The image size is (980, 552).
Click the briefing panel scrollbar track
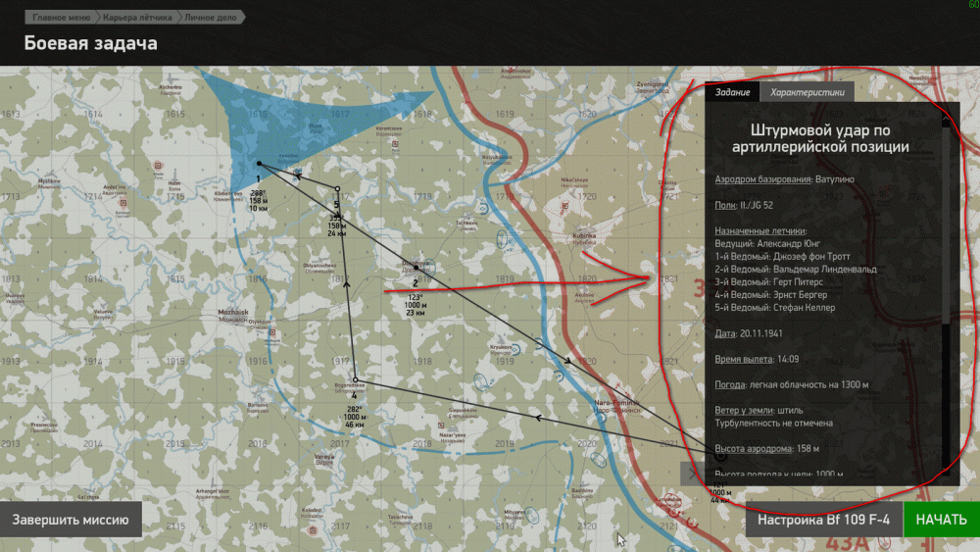coord(947,294)
